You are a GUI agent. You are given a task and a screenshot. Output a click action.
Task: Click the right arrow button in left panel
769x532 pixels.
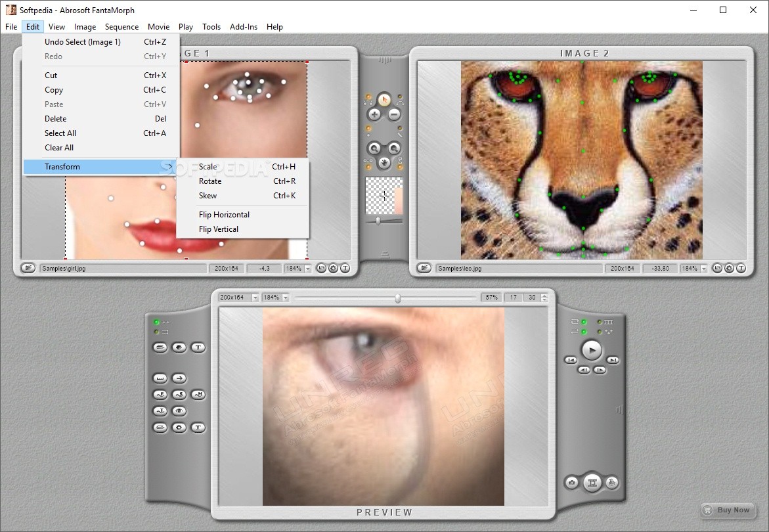coord(179,378)
